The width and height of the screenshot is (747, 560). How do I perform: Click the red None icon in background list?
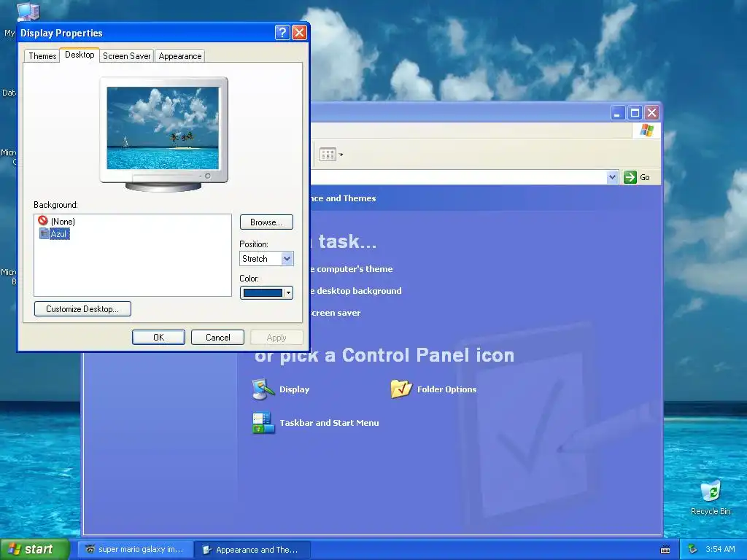43,220
